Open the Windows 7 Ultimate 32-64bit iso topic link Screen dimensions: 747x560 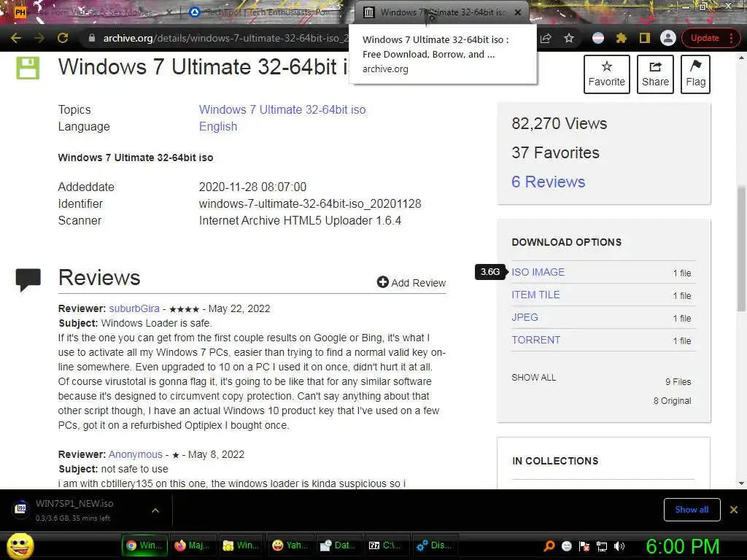pos(282,109)
